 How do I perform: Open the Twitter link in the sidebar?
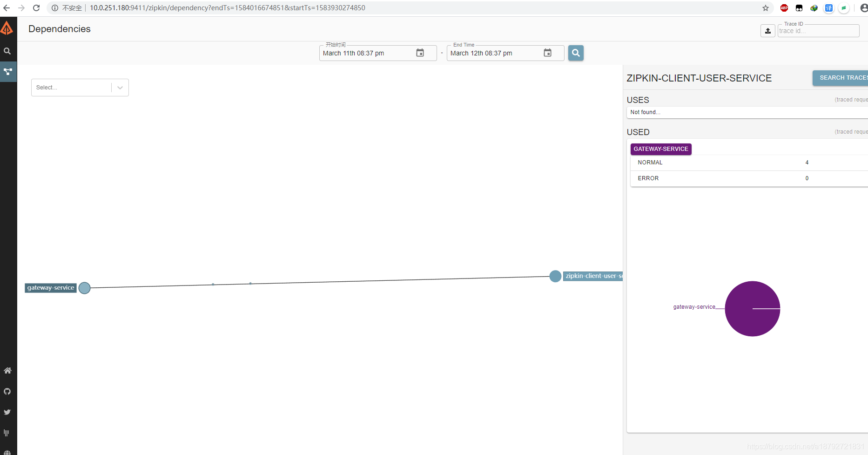pos(7,412)
